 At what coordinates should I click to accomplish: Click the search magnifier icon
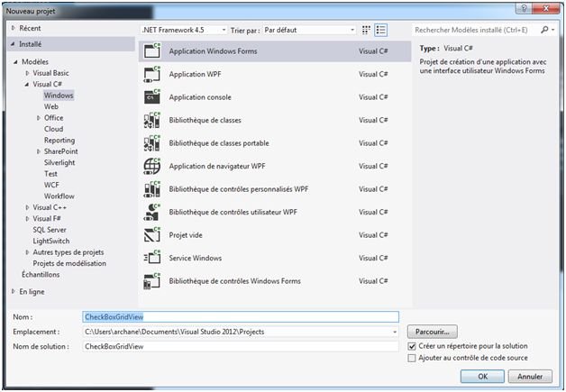coord(544,30)
